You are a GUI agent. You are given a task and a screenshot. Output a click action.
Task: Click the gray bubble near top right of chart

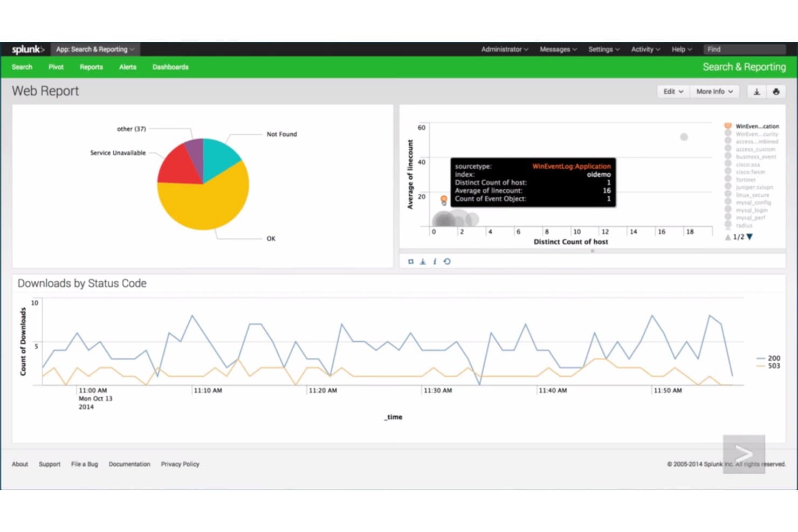[684, 137]
